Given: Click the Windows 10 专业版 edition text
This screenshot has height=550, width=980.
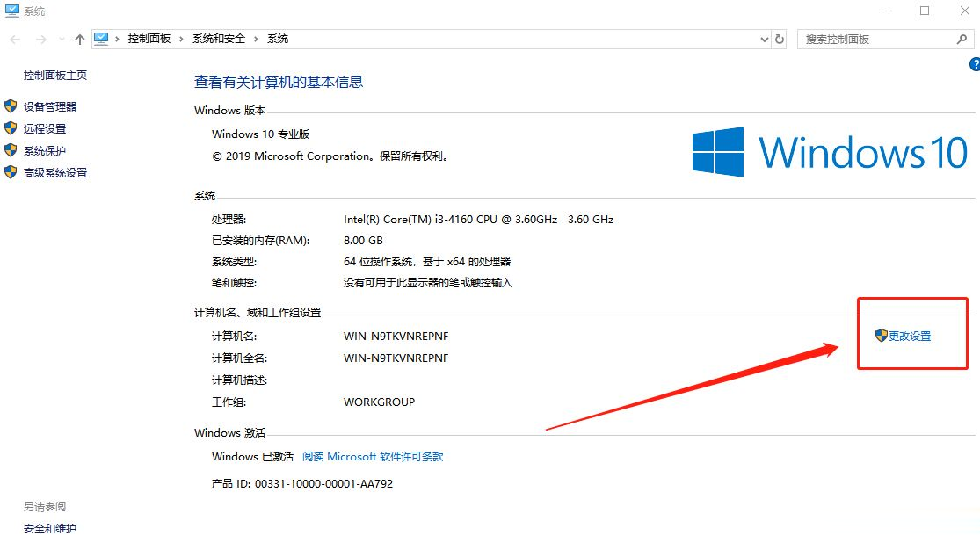Looking at the screenshot, I should [261, 134].
